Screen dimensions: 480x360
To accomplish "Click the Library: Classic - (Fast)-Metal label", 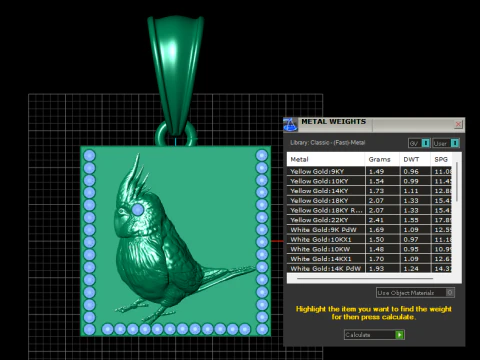I will (x=328, y=143).
